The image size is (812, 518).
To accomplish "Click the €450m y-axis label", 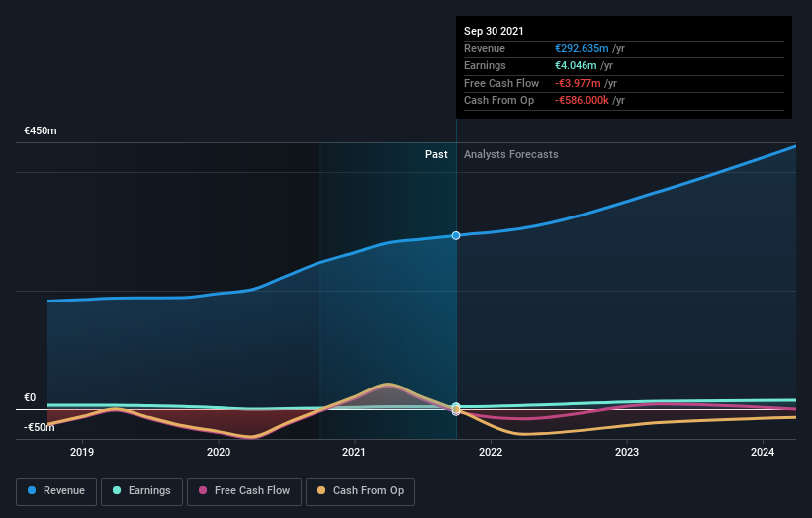I will click(x=41, y=130).
